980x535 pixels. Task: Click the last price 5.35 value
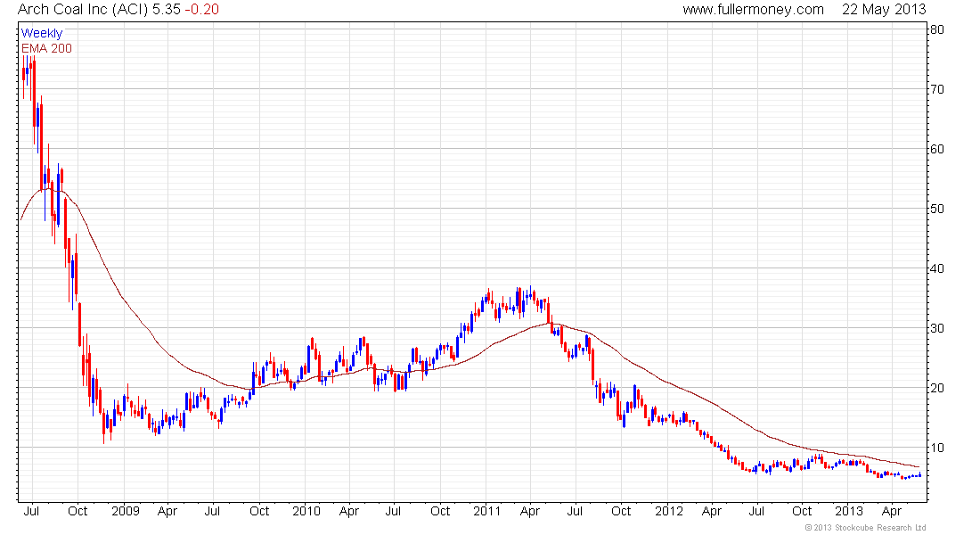pyautogui.click(x=167, y=10)
